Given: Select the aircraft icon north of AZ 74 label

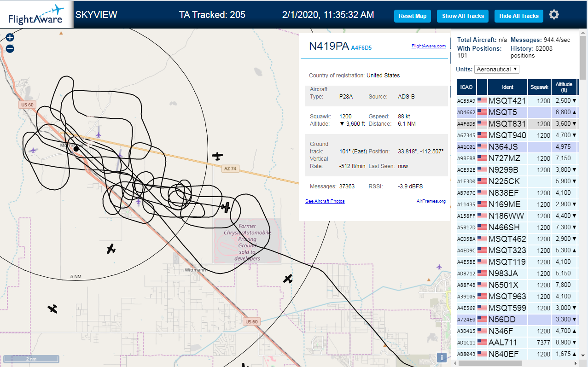Looking at the screenshot, I should [x=217, y=157].
